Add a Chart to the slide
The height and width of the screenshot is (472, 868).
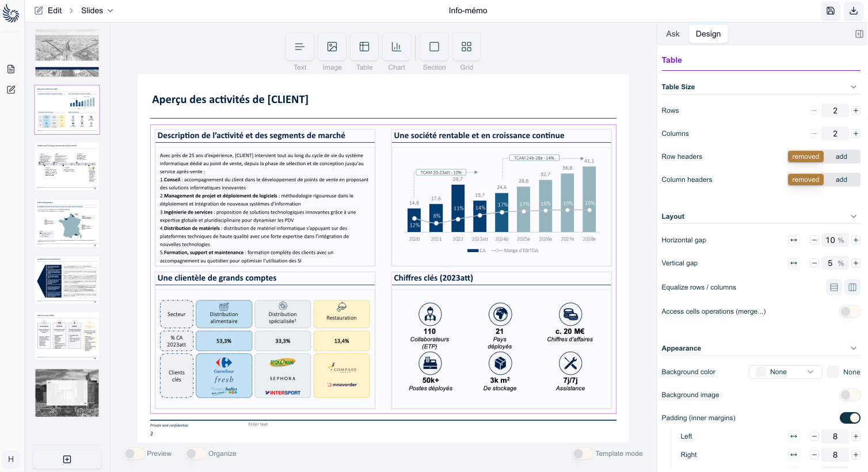[397, 47]
